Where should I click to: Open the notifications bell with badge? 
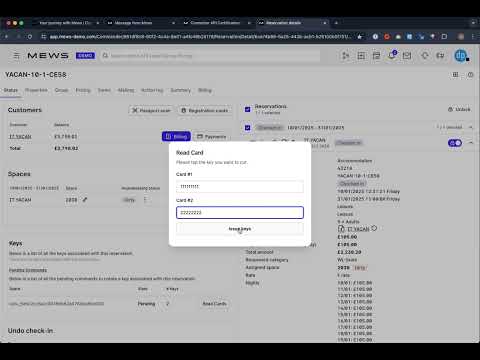392,55
